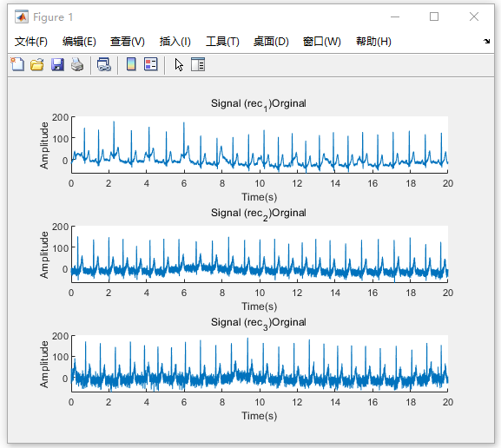Open a file with the folder icon
Screen dimensions: 501x448
point(37,64)
